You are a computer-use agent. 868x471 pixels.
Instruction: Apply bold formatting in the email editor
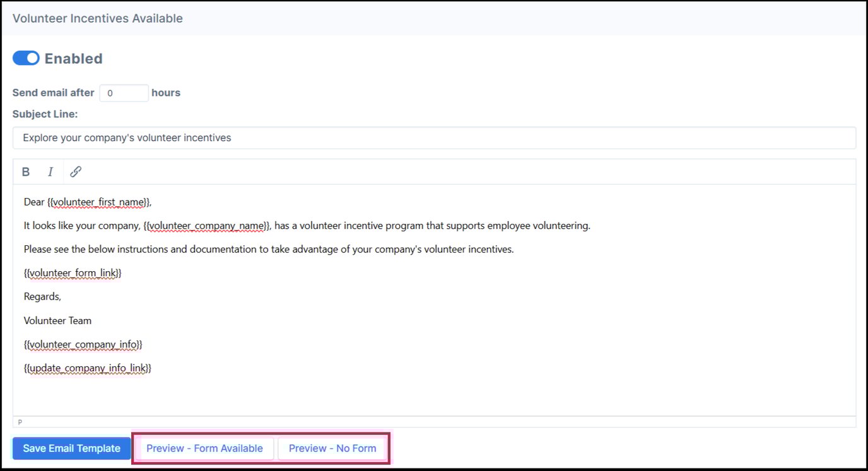pos(25,171)
